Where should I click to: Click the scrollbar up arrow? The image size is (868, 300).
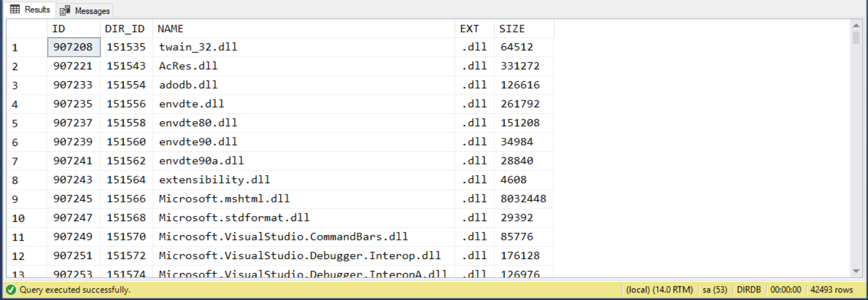[x=856, y=25]
